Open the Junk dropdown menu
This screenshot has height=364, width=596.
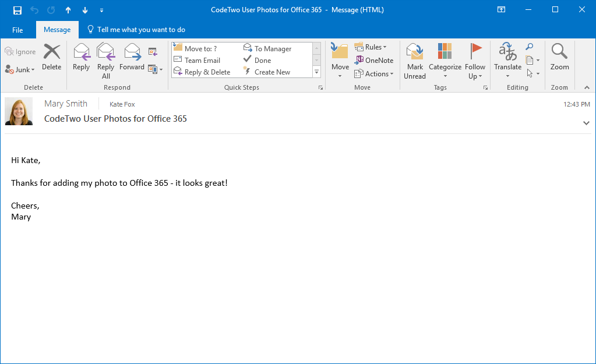[x=20, y=69]
